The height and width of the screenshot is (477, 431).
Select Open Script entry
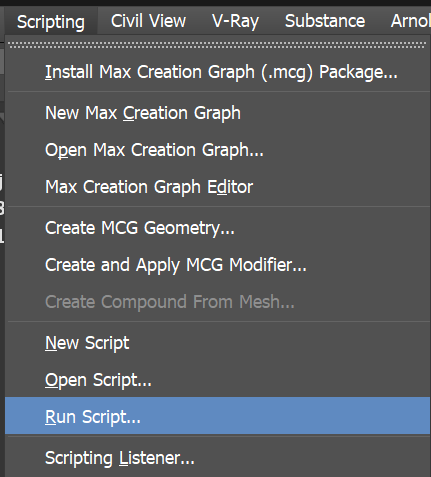218,380
